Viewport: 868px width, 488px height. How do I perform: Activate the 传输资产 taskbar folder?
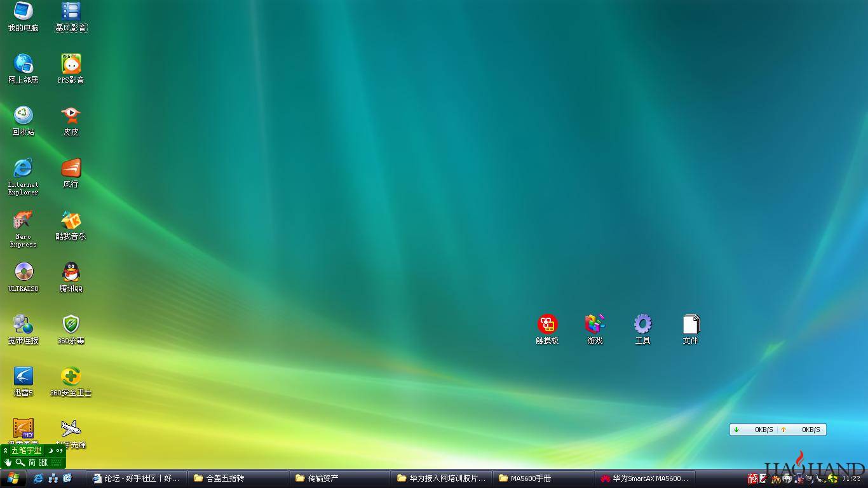tap(340, 478)
